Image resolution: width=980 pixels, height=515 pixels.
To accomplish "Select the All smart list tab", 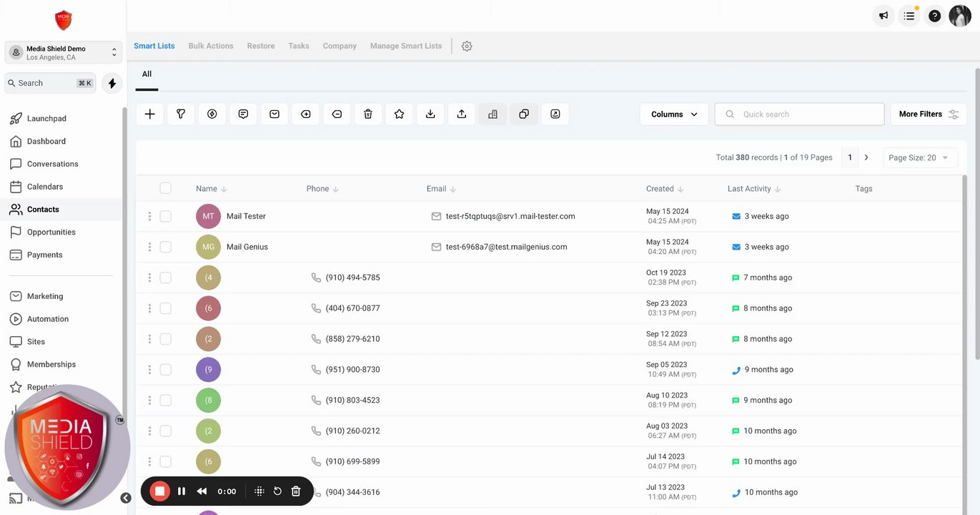I will point(147,74).
